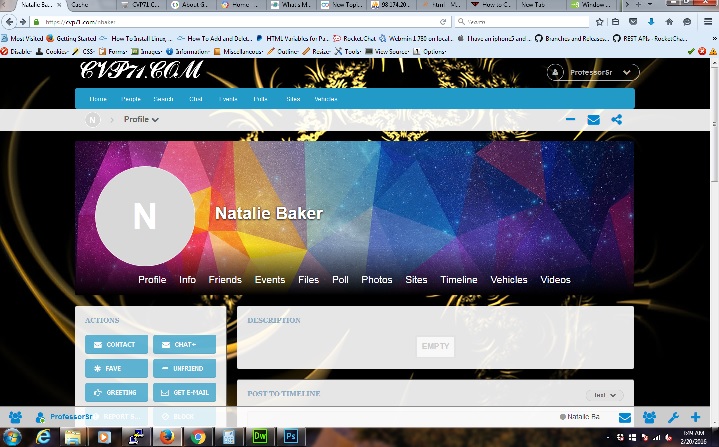The image size is (719, 447).
Task: Open Internet Explorer from the taskbar
Action: [43, 436]
